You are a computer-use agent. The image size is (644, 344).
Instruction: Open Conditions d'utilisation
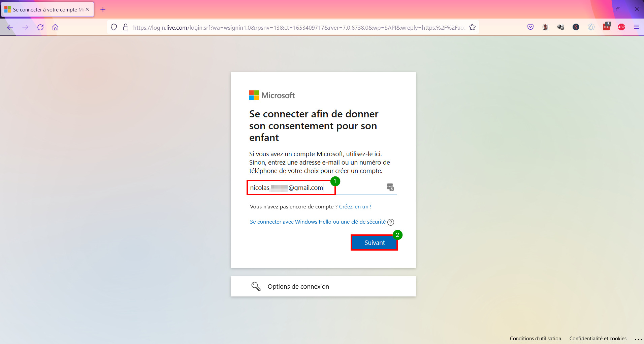tap(535, 339)
